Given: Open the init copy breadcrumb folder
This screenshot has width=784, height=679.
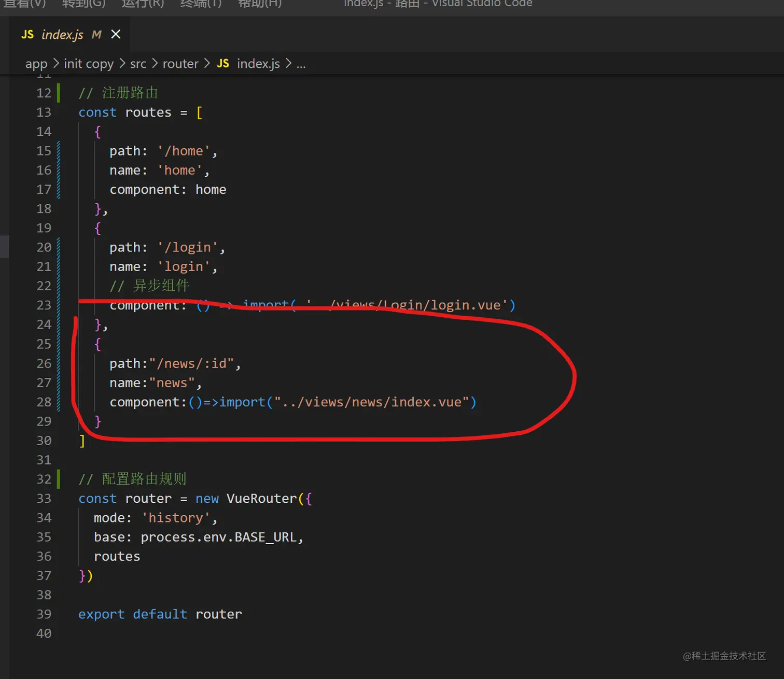Looking at the screenshot, I should pyautogui.click(x=89, y=64).
